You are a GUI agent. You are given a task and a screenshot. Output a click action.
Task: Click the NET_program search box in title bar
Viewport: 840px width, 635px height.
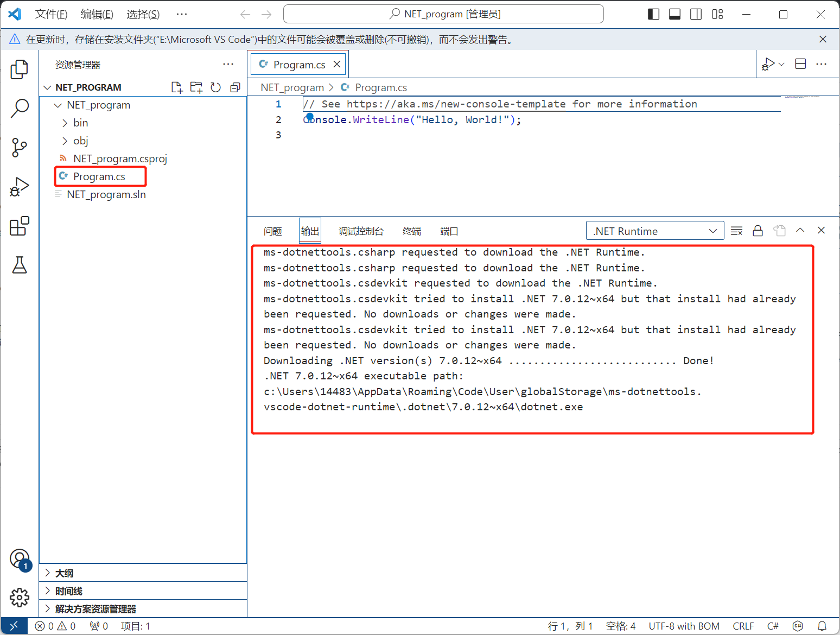443,14
